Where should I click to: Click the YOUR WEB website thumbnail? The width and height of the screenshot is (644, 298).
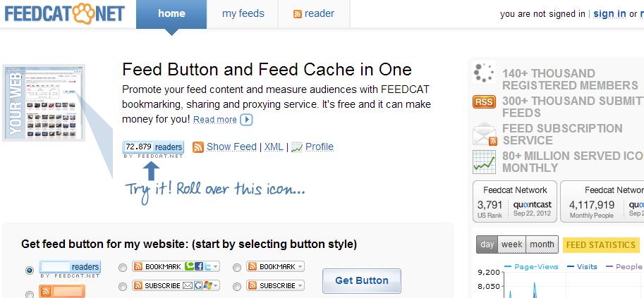(44, 103)
